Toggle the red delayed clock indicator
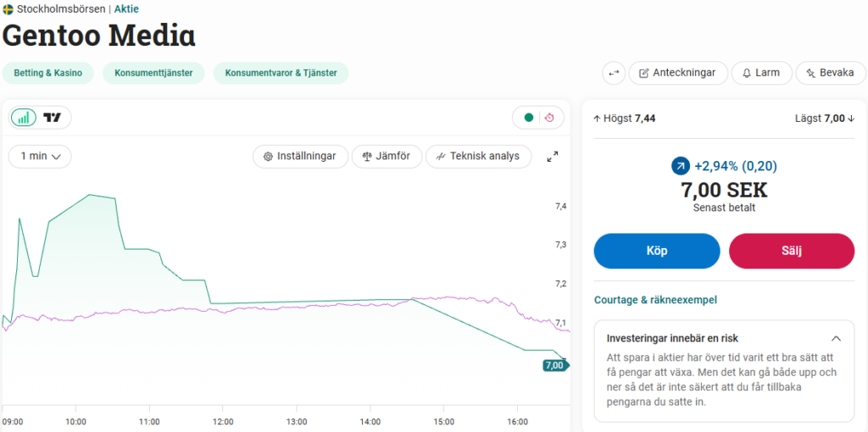 point(549,118)
